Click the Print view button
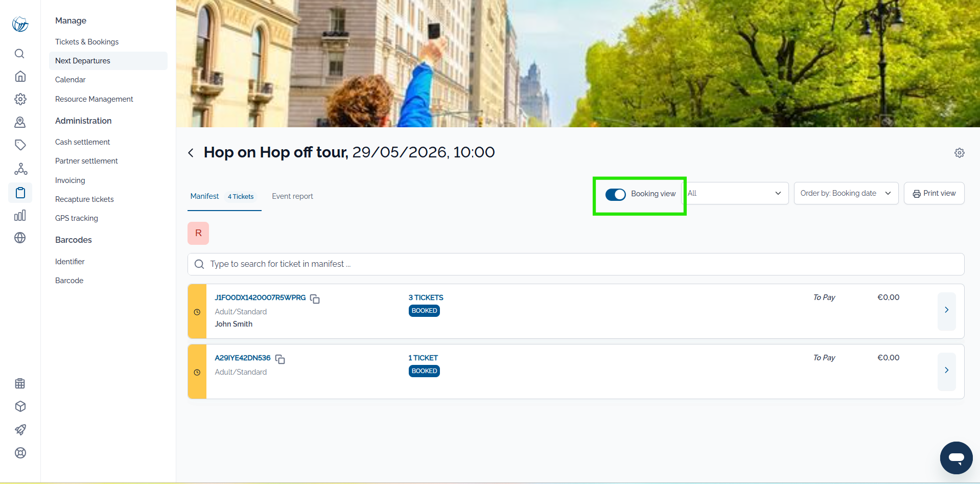Image resolution: width=980 pixels, height=484 pixels. coord(934,193)
